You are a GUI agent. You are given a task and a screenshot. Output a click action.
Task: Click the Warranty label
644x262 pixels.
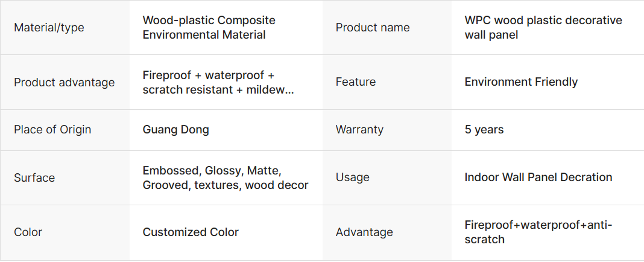pyautogui.click(x=359, y=130)
